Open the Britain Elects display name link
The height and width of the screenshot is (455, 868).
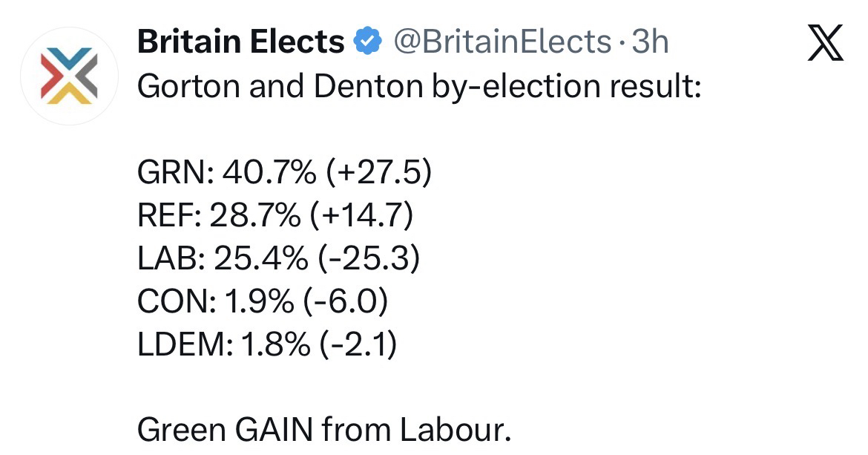tap(241, 42)
